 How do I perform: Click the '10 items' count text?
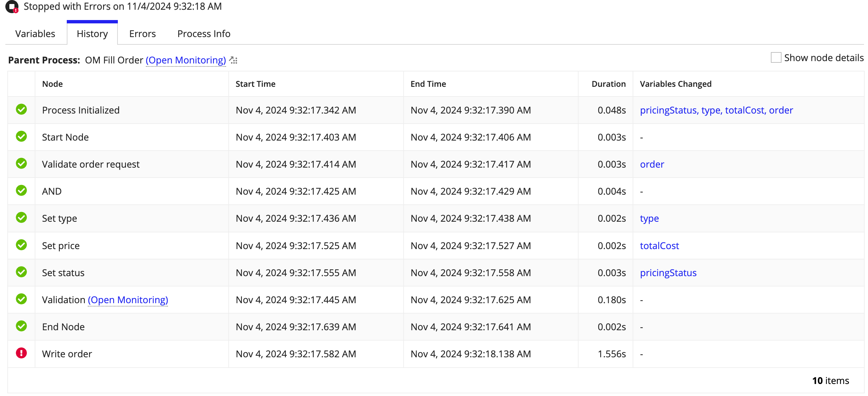pyautogui.click(x=831, y=381)
